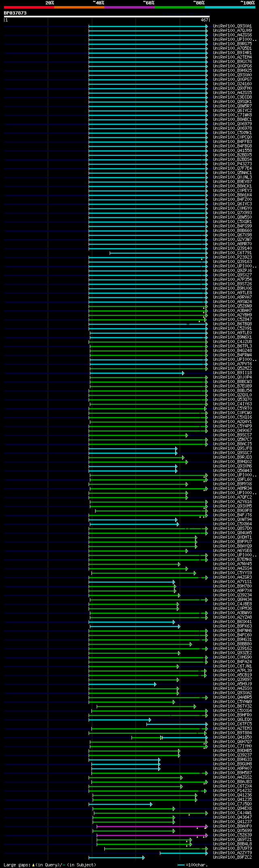Select the UniRef100_P43273 label

tap(232, 164)
